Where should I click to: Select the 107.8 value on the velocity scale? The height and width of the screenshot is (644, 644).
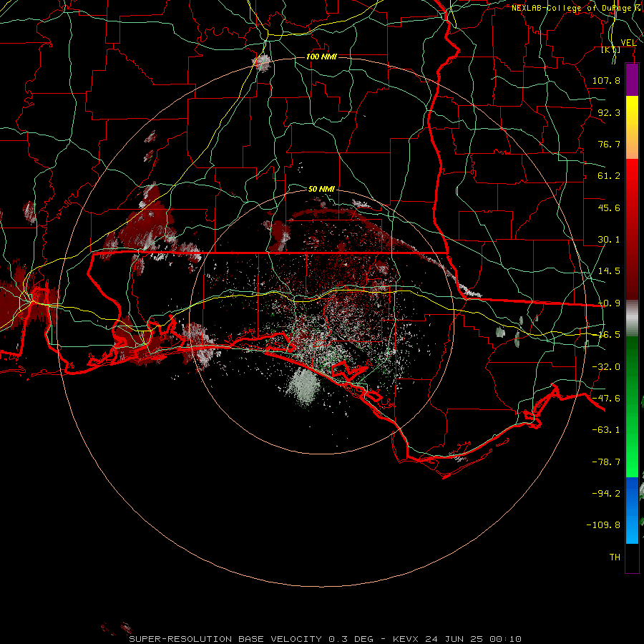pos(606,80)
